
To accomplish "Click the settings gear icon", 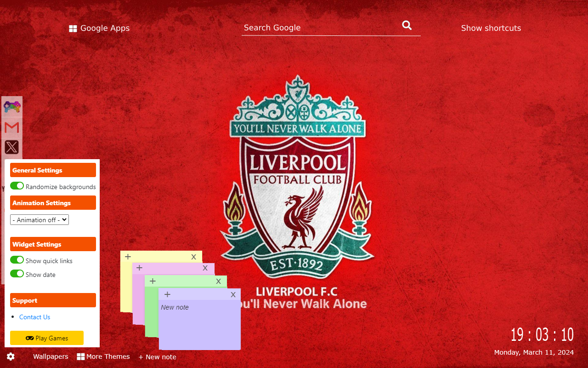I will [11, 356].
